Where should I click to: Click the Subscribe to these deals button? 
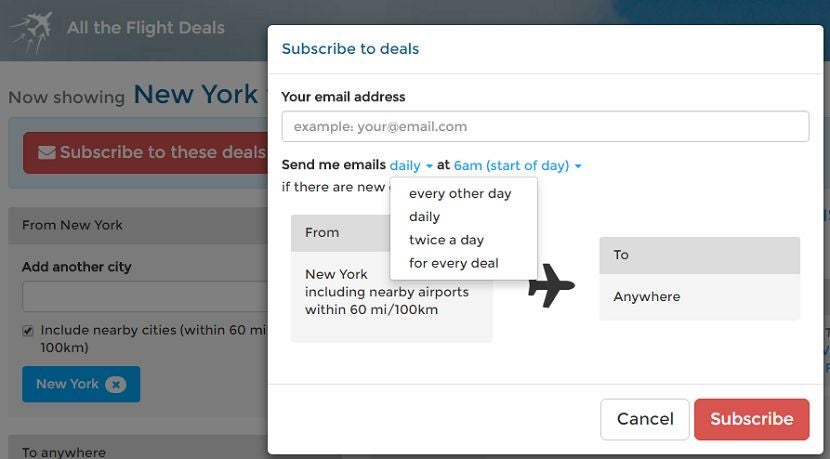(146, 152)
